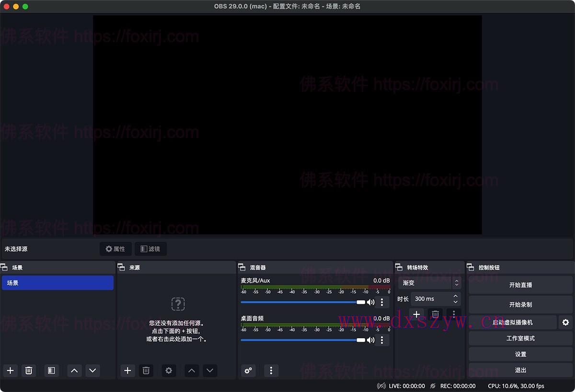Screen dimensions: 575x392
Task: Click 退出 to exit OBS
Action: point(520,370)
